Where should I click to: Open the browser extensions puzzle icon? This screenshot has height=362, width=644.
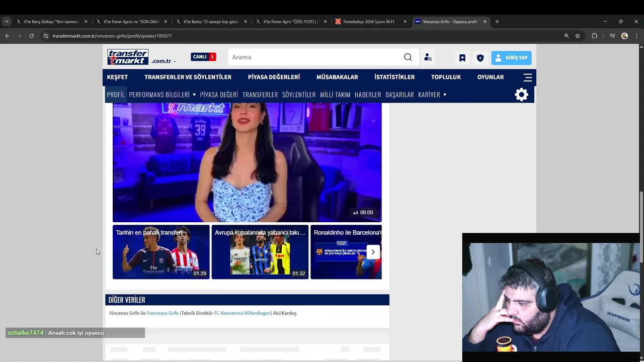595,36
